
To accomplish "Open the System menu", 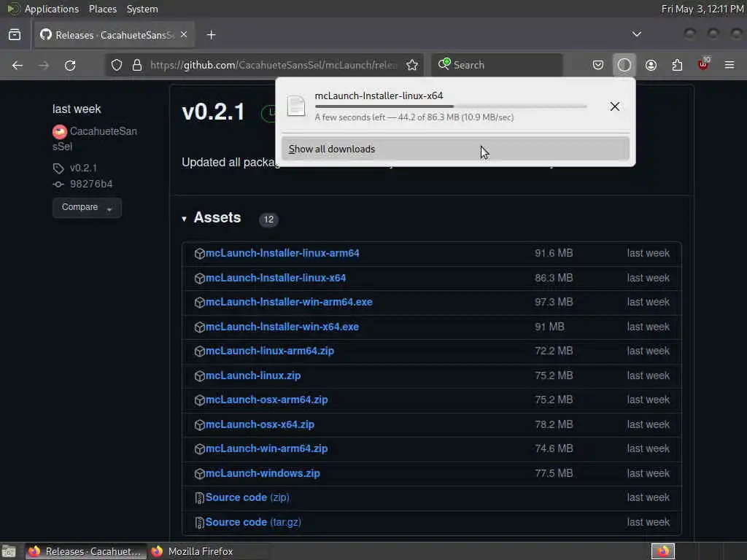I will (142, 9).
